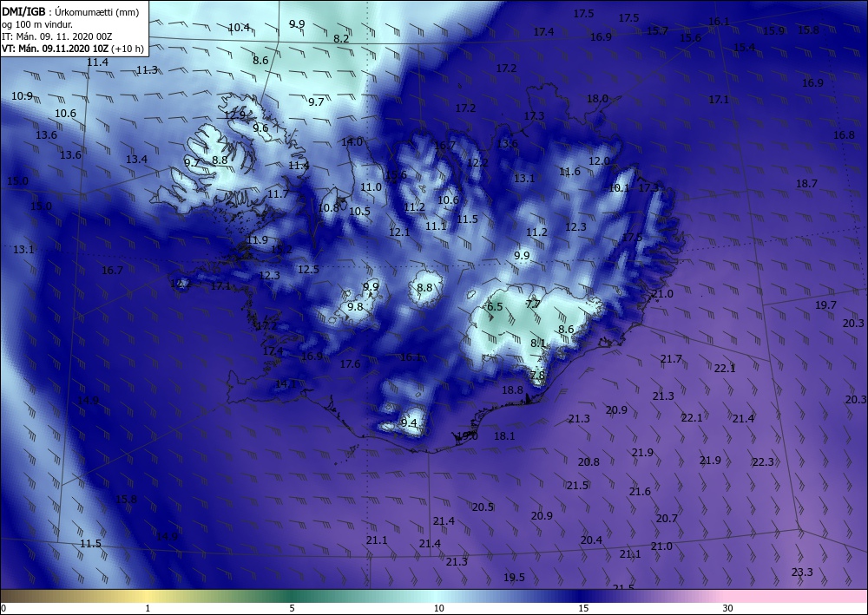The height and width of the screenshot is (615, 868).
Task: Select the bold 'VT: Mán. 09.11.2020 10Z' line
Action: (55, 49)
